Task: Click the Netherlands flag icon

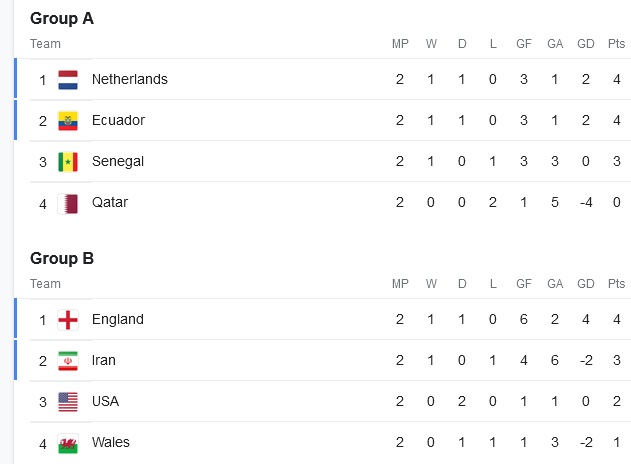Action: (x=68, y=79)
